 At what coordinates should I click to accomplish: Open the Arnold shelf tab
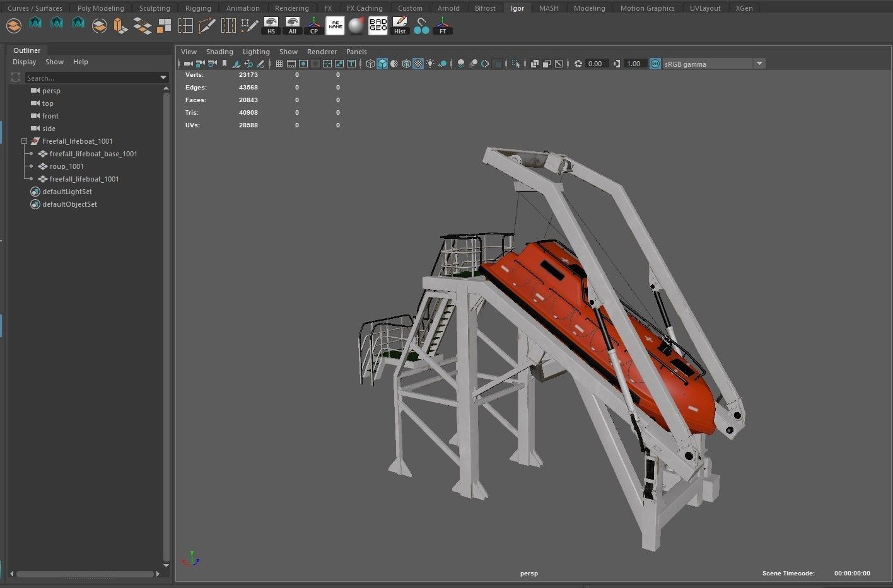click(x=448, y=8)
